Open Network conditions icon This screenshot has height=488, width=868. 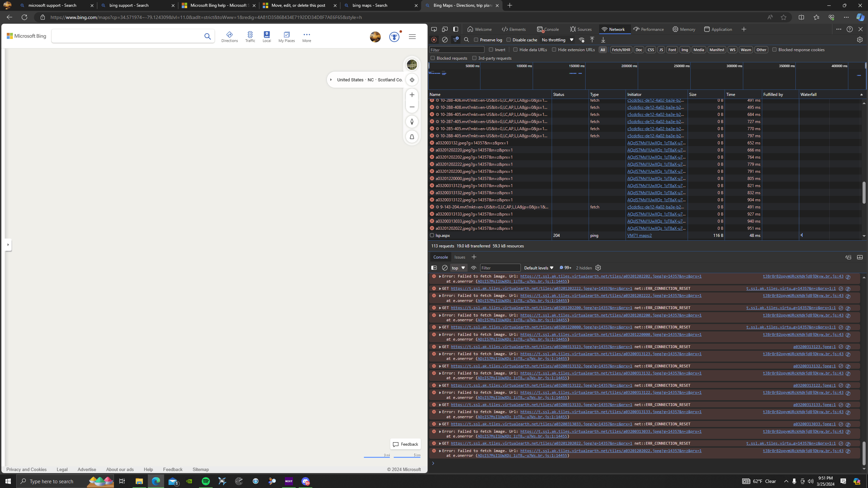581,40
